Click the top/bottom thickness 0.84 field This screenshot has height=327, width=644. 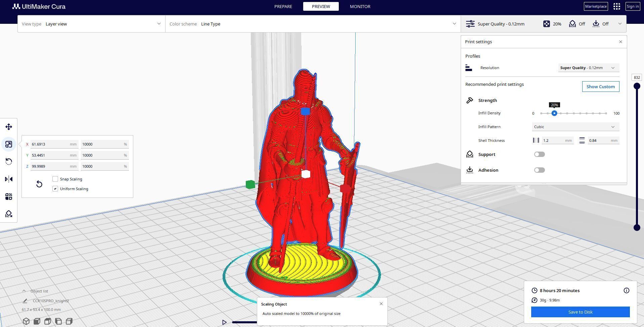pyautogui.click(x=603, y=141)
